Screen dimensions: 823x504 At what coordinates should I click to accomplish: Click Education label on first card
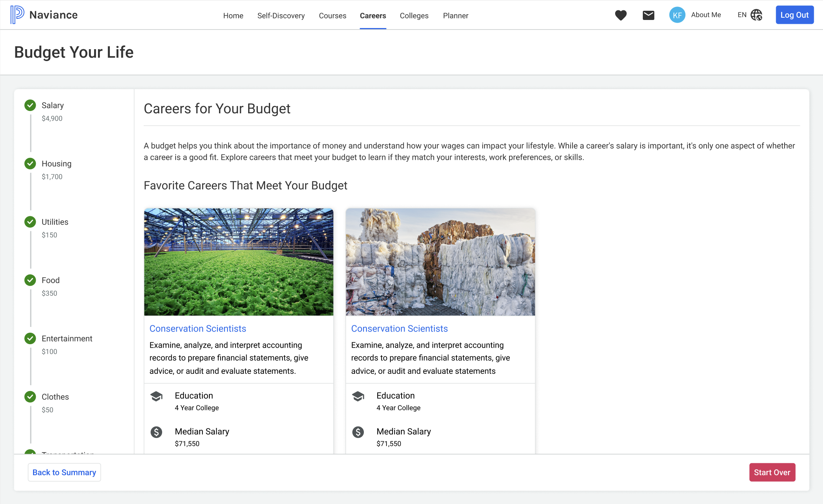(x=194, y=396)
